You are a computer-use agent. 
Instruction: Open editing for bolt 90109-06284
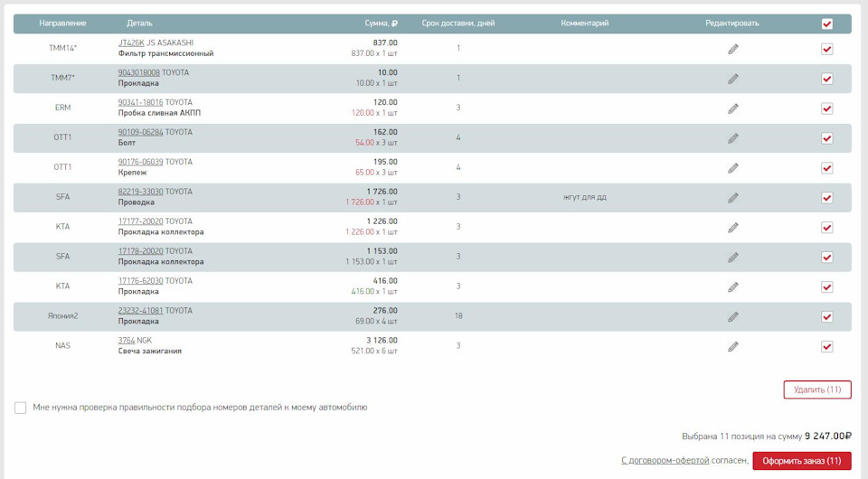tap(733, 138)
